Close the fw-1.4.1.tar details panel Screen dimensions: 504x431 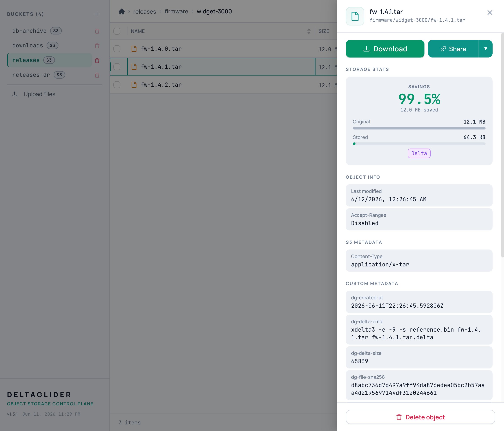(x=490, y=13)
